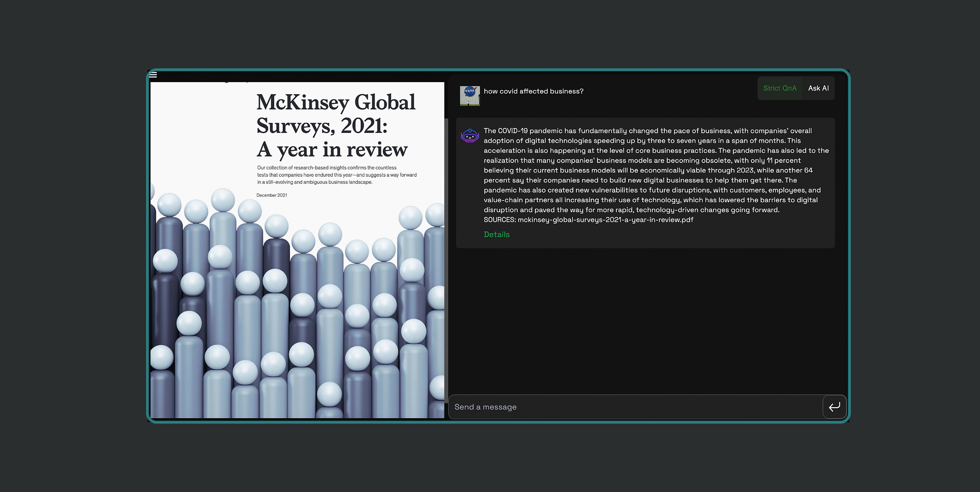Click the PDF cover subtitle paragraph
980x492 pixels.
click(x=336, y=175)
